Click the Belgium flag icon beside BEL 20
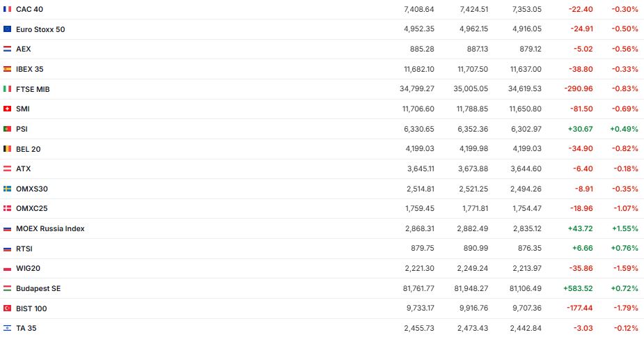 (7, 149)
